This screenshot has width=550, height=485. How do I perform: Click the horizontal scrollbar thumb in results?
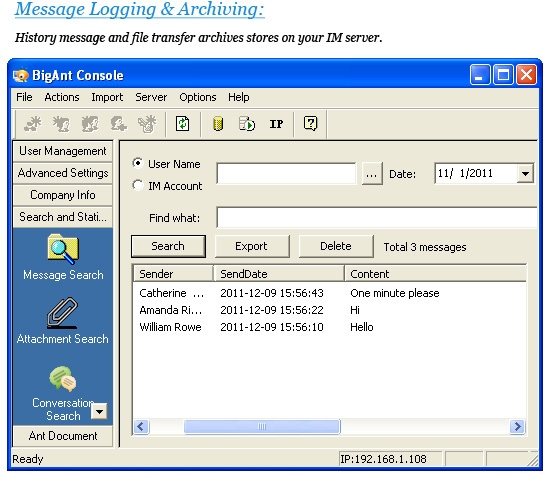click(x=262, y=426)
